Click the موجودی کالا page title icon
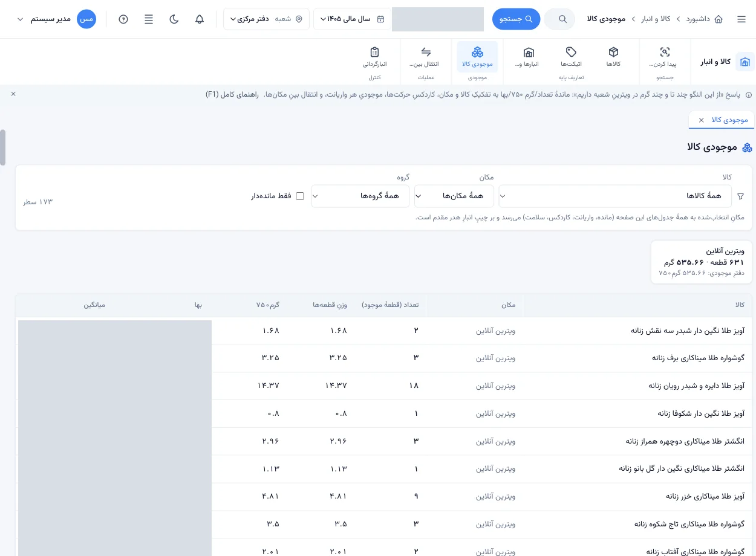This screenshot has width=756, height=556. [747, 147]
